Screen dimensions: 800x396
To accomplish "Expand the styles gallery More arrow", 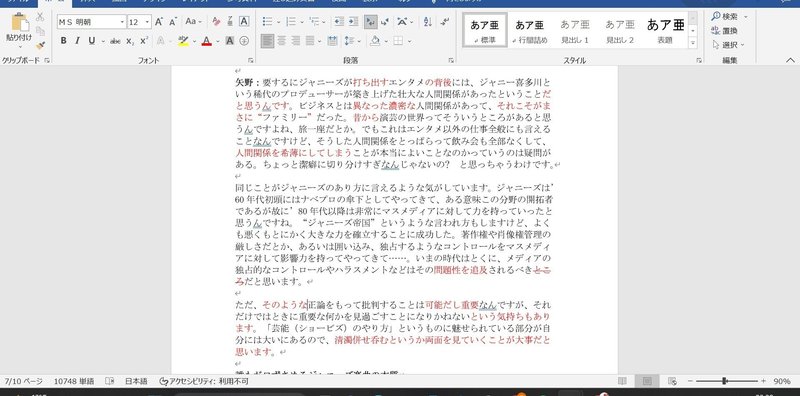I will [x=693, y=43].
